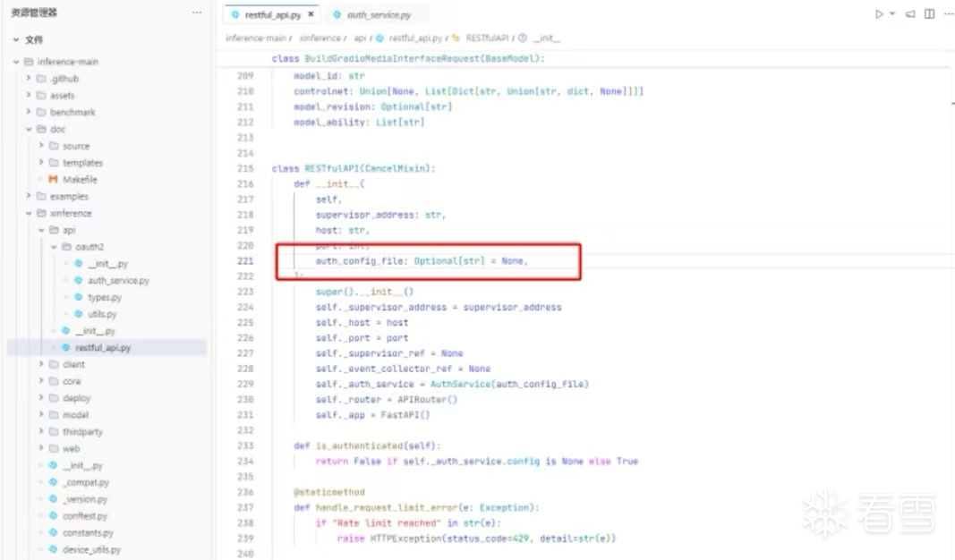This screenshot has width=955, height=560.
Task: Click the Python icon beside auth_service.py tab
Action: pos(335,14)
